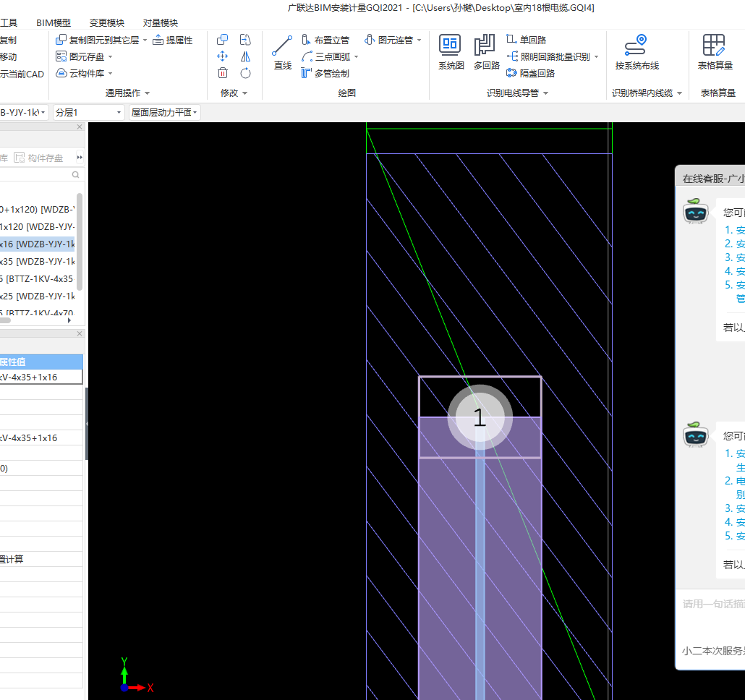Open the 变更模块 ribbon tab
The height and width of the screenshot is (700, 745).
pos(107,23)
